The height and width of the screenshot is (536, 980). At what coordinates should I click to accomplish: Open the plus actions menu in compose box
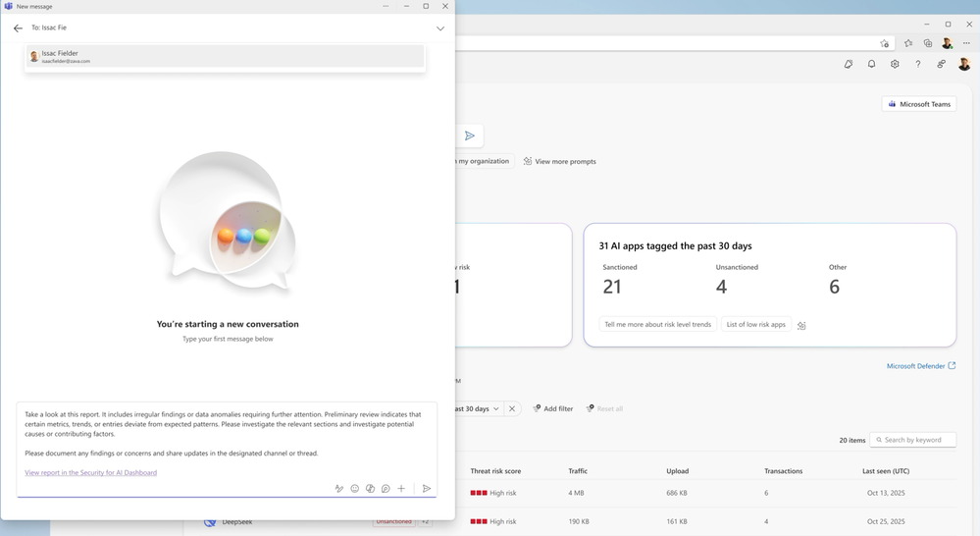[x=401, y=489]
